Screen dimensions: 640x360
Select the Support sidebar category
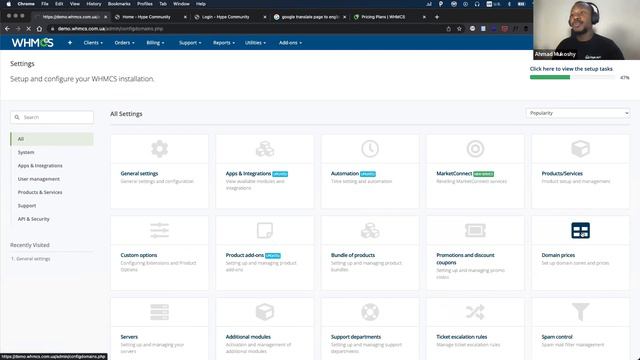27,206
